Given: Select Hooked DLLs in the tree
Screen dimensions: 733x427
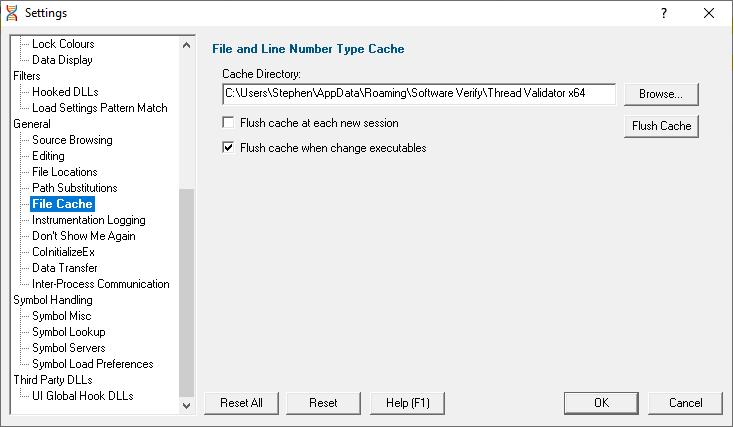Looking at the screenshot, I should click(x=65, y=92).
